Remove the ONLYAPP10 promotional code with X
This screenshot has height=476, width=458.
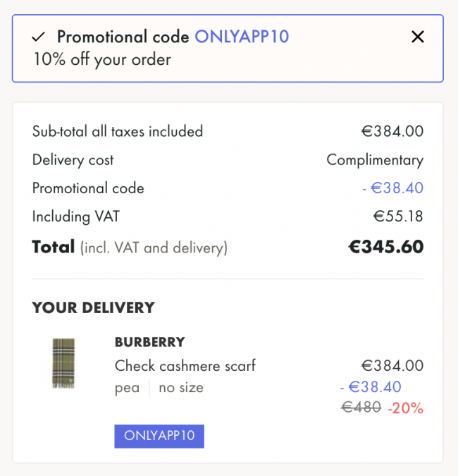coord(418,37)
